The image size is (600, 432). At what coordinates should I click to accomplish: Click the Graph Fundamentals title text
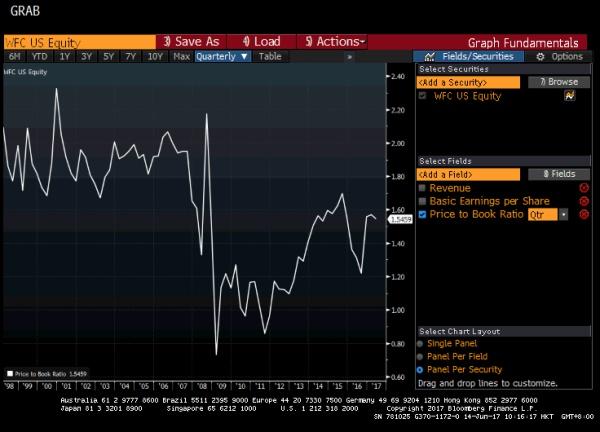point(523,42)
